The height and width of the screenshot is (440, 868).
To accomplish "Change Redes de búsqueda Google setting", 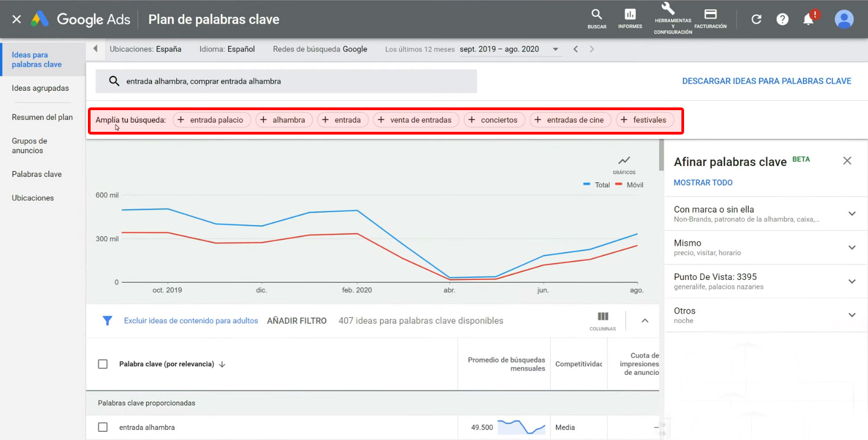I will 320,49.
